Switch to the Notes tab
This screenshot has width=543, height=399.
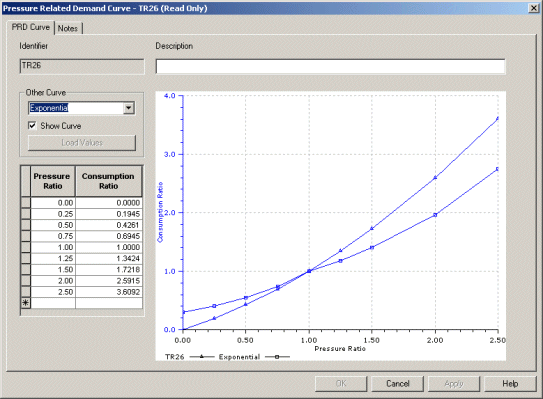coord(68,28)
